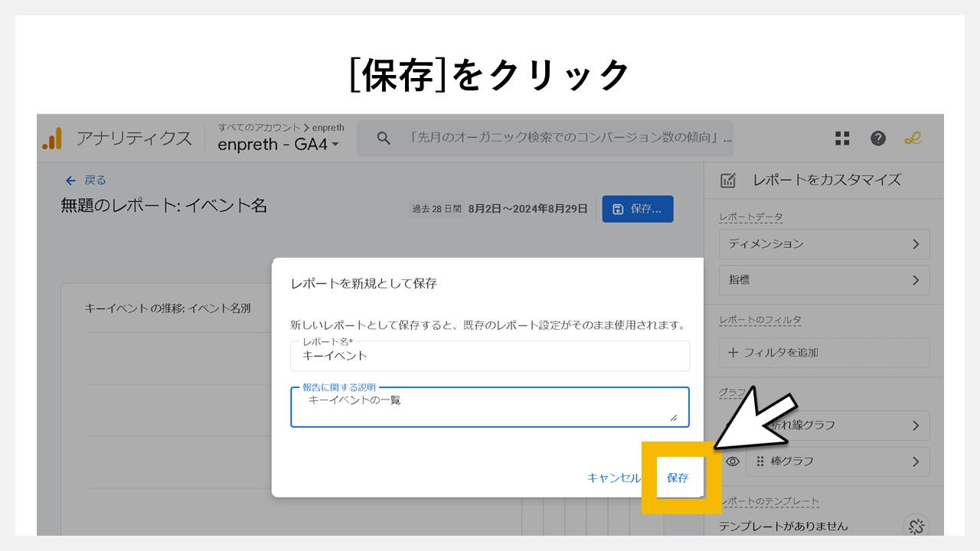
Task: Open the Google apps grid icon
Action: click(x=842, y=139)
